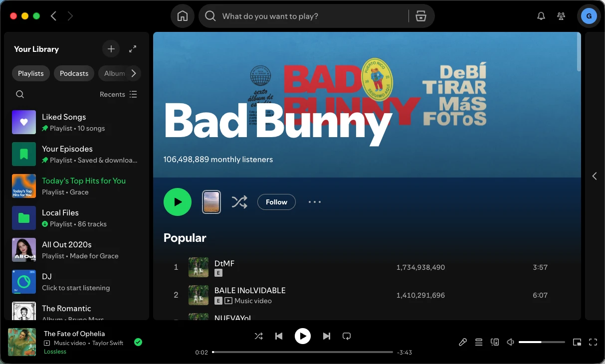
Task: Enable repeat playback
Action: click(x=347, y=336)
